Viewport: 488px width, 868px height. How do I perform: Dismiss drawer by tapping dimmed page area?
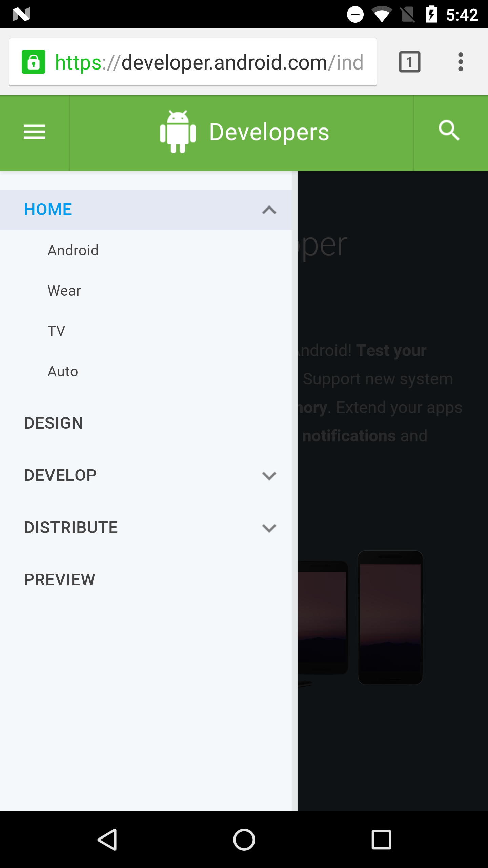[x=393, y=491]
